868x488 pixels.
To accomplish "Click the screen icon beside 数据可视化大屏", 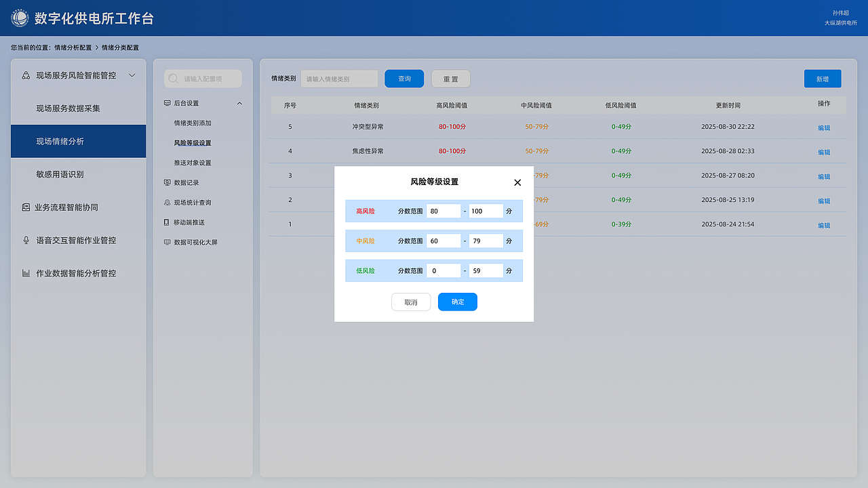I will (x=167, y=242).
